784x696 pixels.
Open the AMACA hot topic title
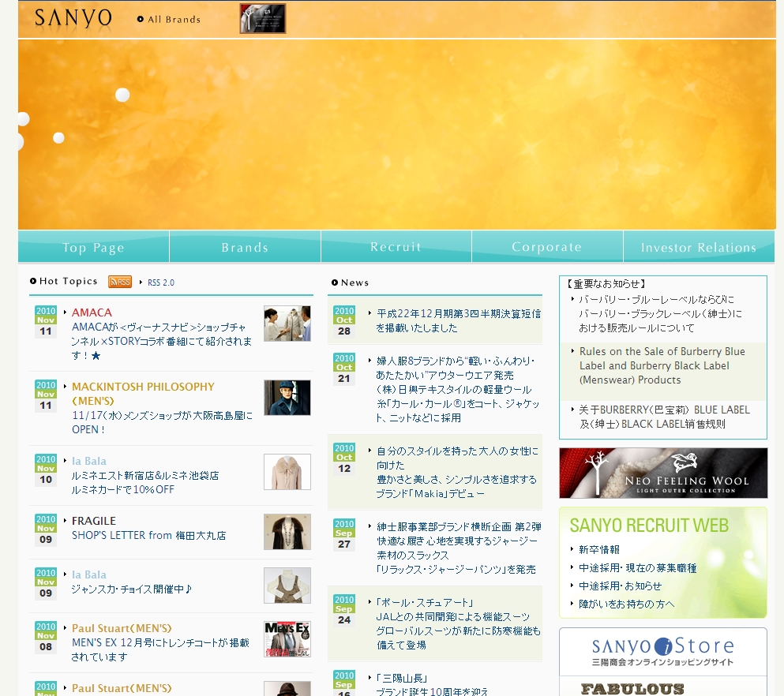click(x=92, y=312)
